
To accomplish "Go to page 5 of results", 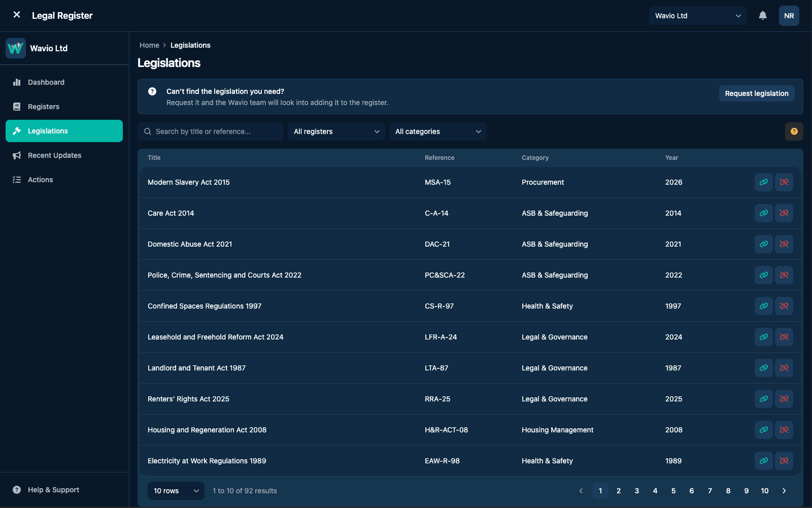I will tap(673, 491).
